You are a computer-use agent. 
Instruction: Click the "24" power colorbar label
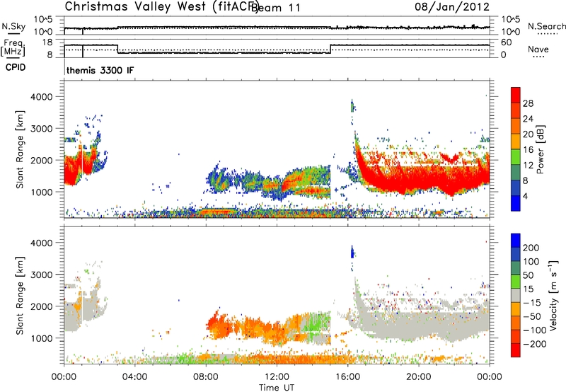(528, 119)
